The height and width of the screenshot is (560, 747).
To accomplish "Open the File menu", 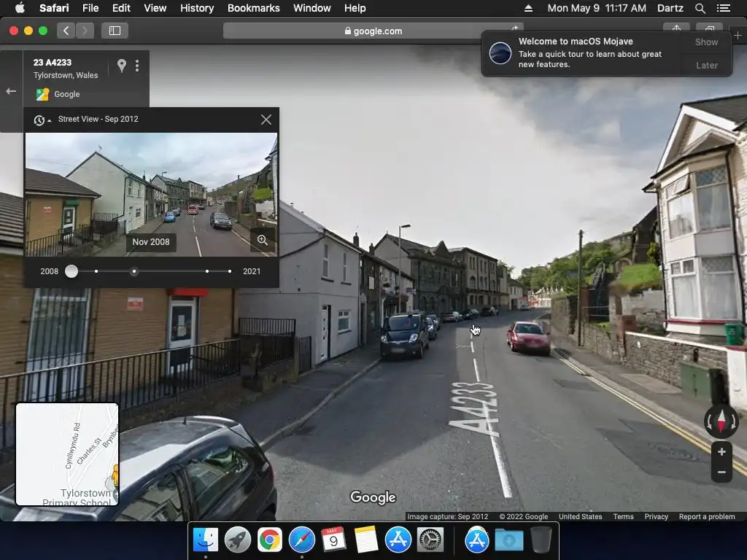I will [90, 8].
